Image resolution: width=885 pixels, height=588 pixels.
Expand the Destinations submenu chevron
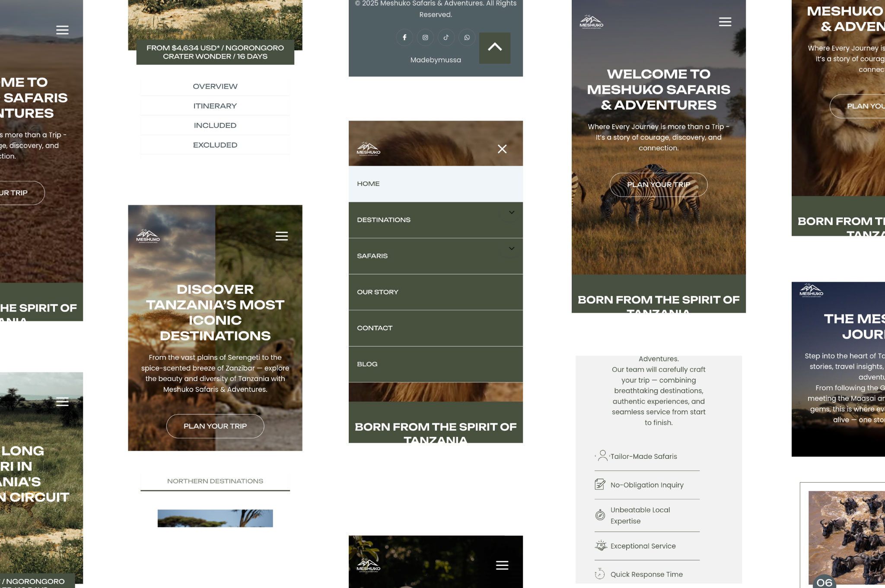tap(511, 213)
